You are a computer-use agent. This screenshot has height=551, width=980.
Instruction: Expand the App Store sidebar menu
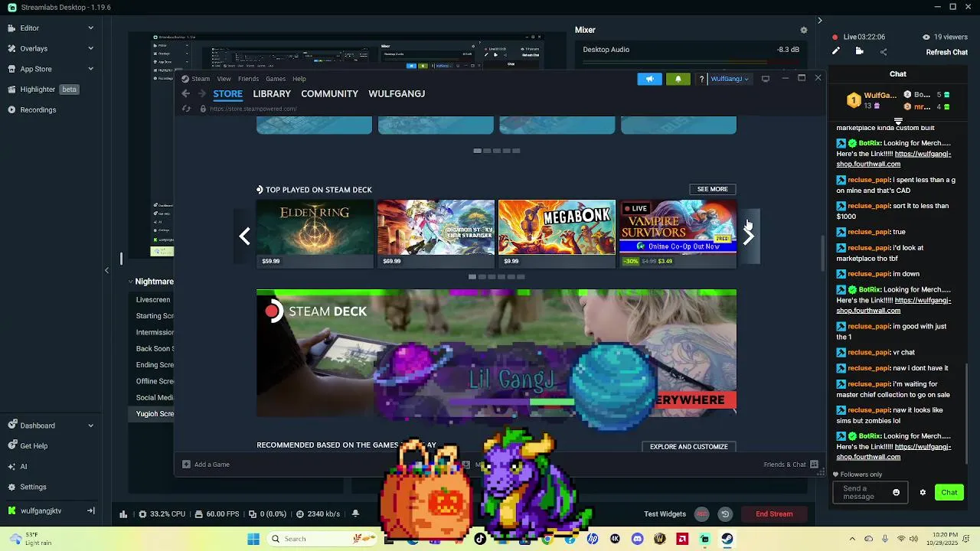click(90, 69)
